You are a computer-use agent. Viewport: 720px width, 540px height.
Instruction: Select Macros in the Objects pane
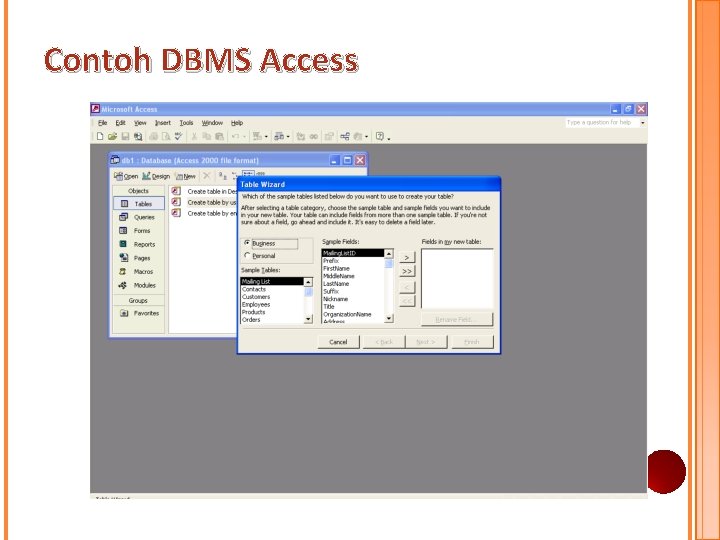(x=139, y=271)
